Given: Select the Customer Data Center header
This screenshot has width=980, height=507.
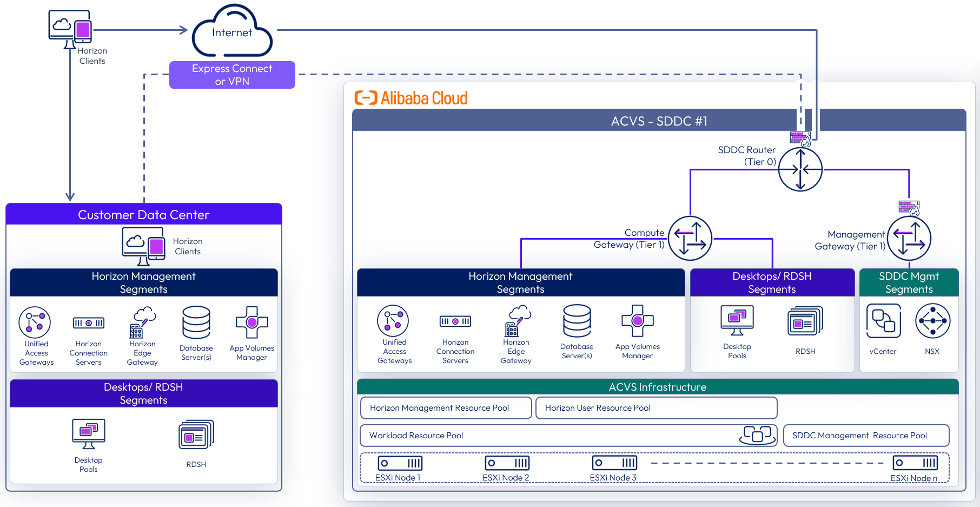Looking at the screenshot, I should click(x=143, y=215).
